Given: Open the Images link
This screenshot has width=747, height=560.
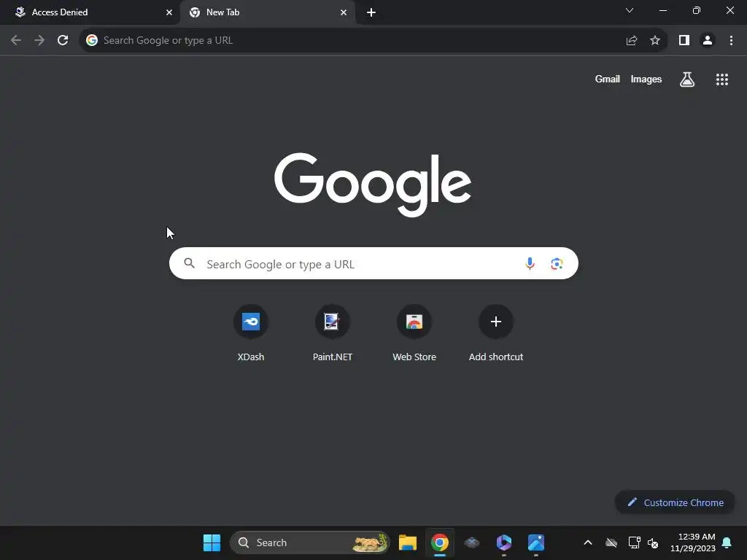Looking at the screenshot, I should coord(646,79).
